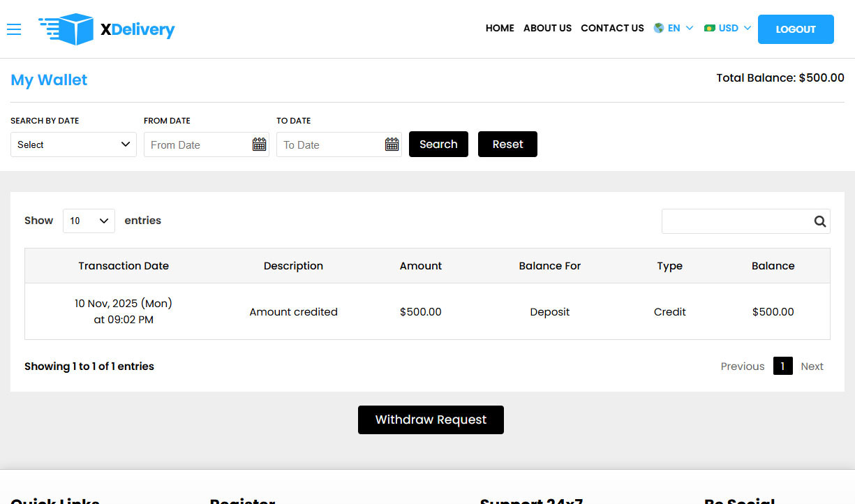Go to the HOME menu item

pos(500,28)
